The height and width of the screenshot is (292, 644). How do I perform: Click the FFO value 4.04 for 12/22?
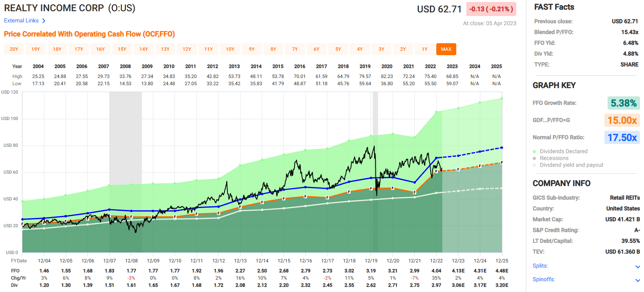click(436, 271)
